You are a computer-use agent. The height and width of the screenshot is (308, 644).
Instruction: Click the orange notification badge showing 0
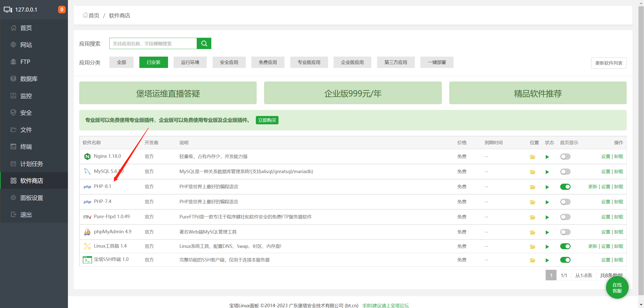coord(62,10)
